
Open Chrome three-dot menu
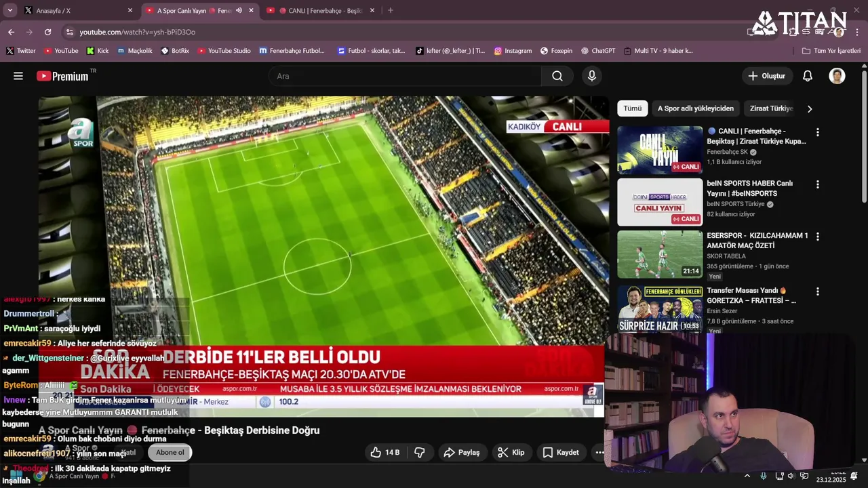click(x=857, y=32)
